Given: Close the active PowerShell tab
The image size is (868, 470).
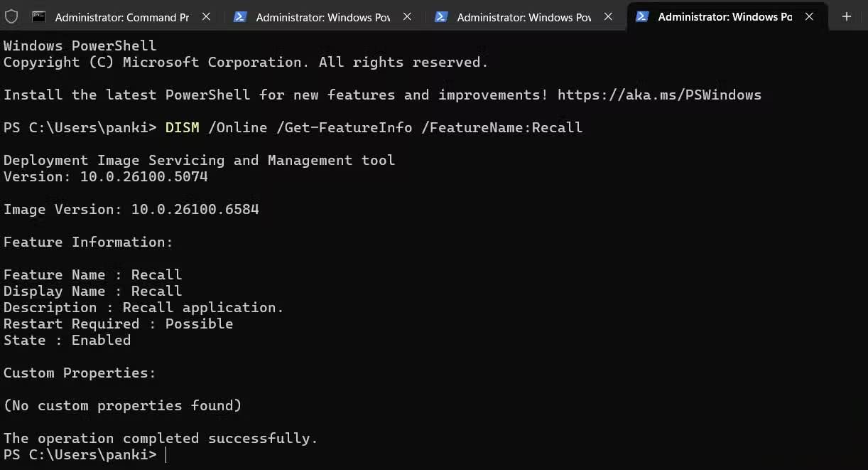Looking at the screenshot, I should pyautogui.click(x=809, y=16).
